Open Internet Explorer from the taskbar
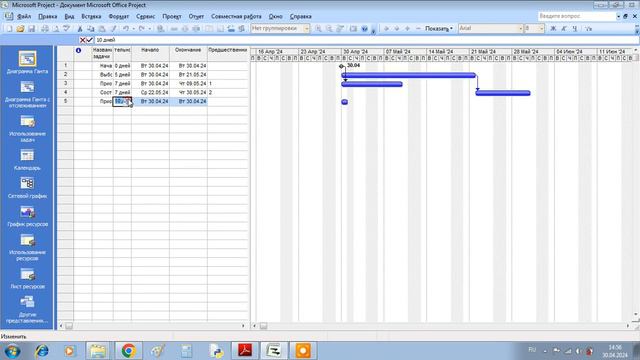640x360 pixels. point(42,351)
